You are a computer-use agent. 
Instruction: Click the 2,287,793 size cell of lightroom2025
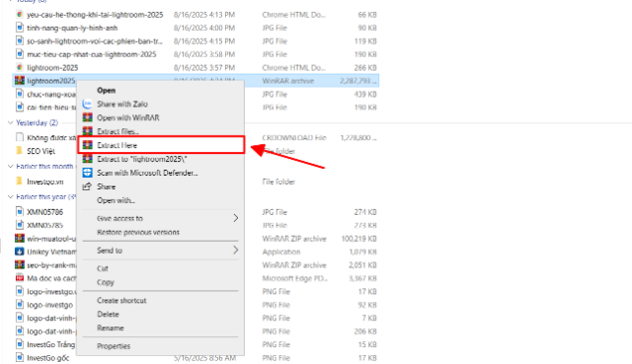357,81
